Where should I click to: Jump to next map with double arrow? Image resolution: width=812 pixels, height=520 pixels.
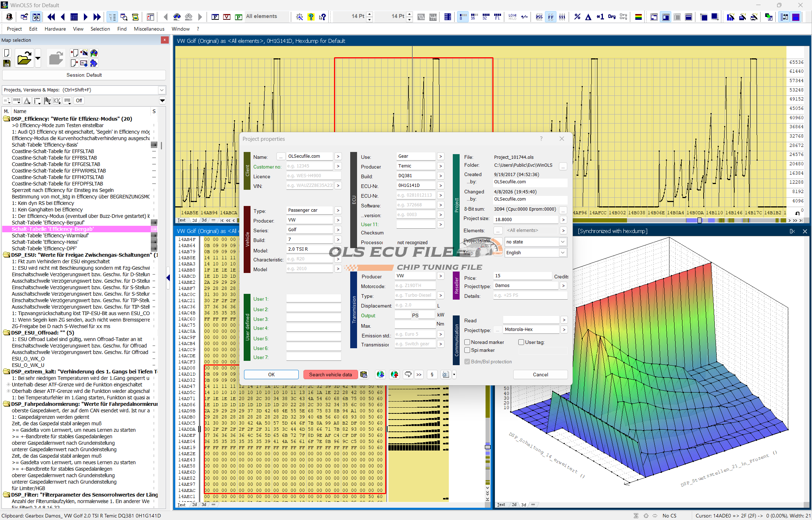tap(97, 17)
